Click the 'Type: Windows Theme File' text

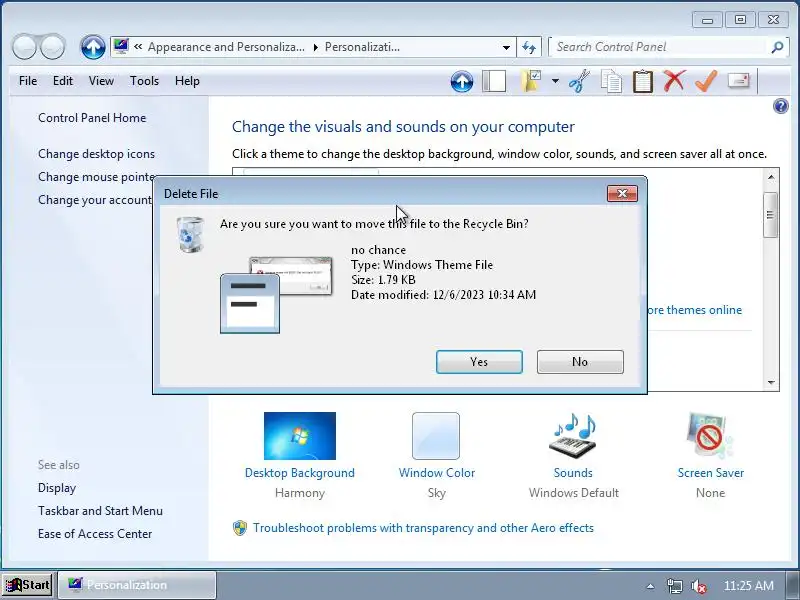pyautogui.click(x=422, y=265)
